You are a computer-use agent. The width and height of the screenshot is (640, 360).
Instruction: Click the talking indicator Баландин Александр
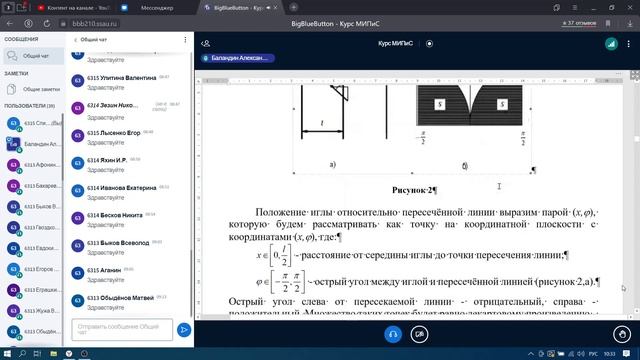(237, 58)
